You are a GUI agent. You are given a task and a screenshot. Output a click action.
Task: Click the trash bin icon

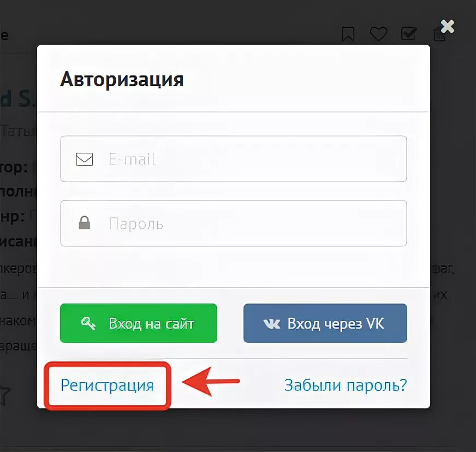click(439, 34)
